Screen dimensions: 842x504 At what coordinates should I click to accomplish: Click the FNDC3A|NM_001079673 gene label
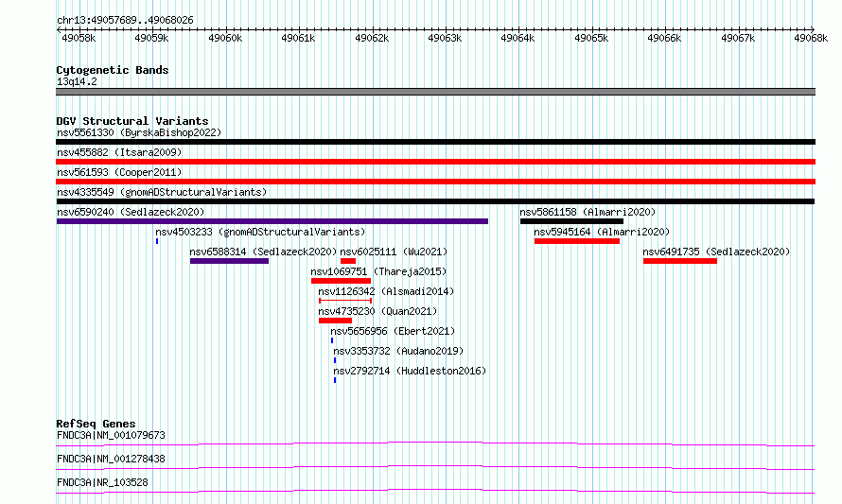point(111,435)
